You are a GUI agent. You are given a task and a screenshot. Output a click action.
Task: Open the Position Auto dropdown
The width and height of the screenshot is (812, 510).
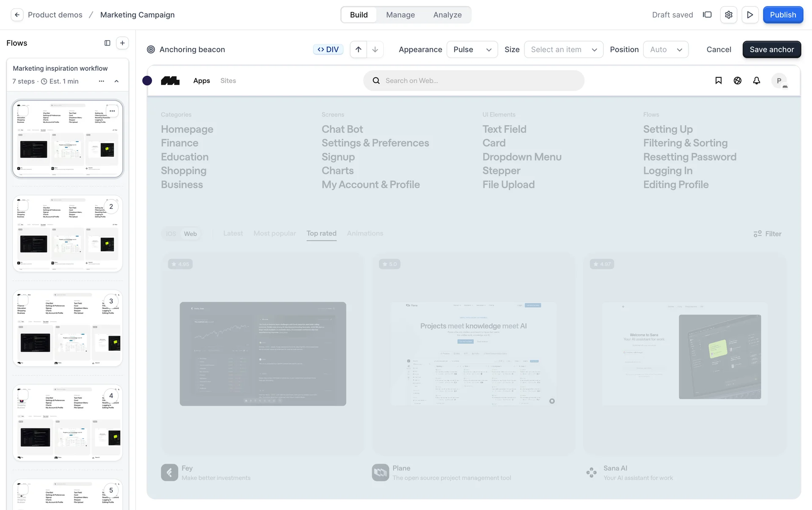point(666,50)
